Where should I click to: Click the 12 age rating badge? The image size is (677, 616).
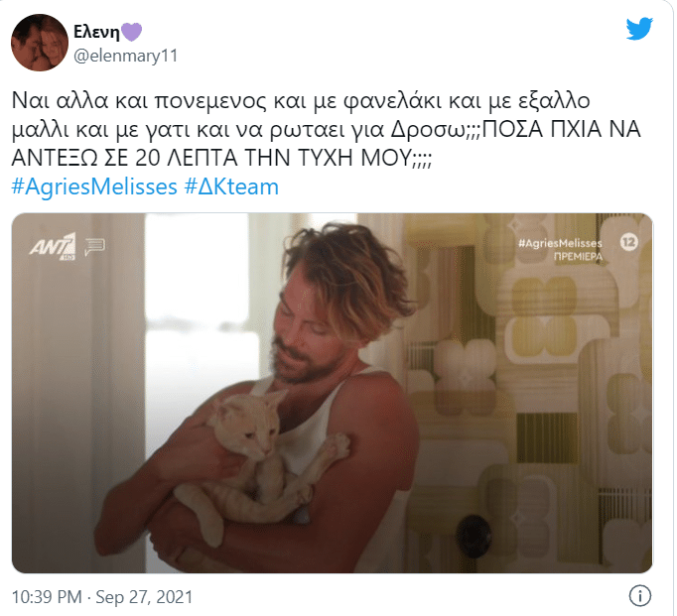(x=629, y=242)
